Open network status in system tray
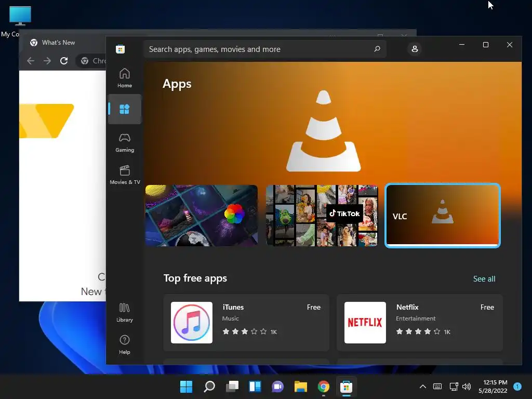The height and width of the screenshot is (399, 532). coord(454,387)
